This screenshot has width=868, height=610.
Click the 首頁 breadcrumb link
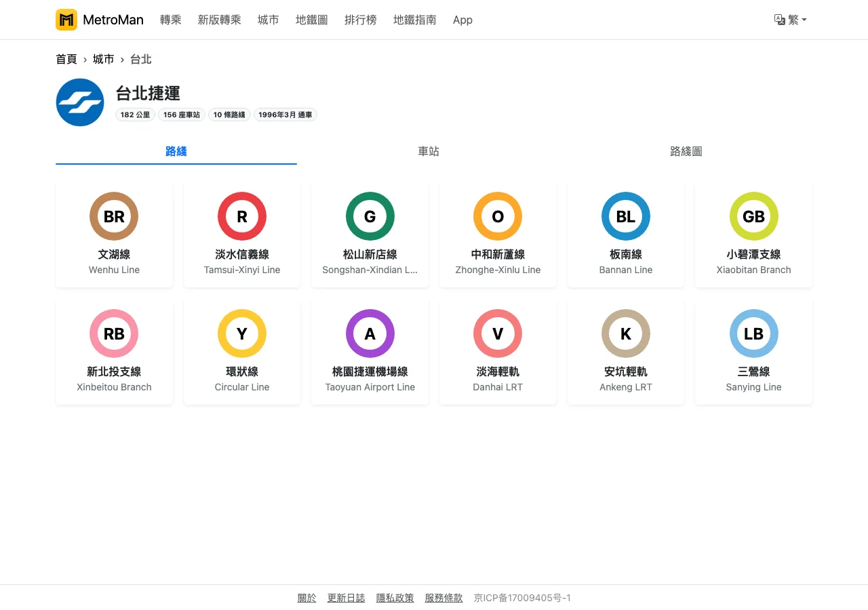tap(66, 59)
